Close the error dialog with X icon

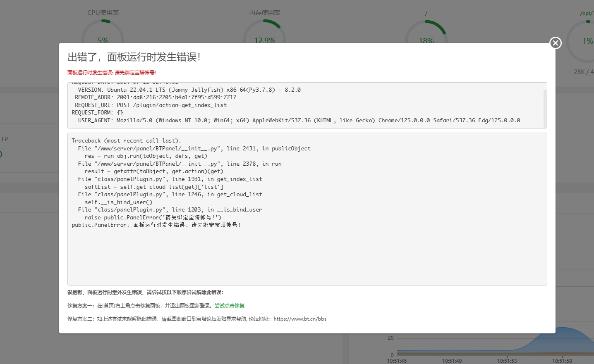coord(556,43)
